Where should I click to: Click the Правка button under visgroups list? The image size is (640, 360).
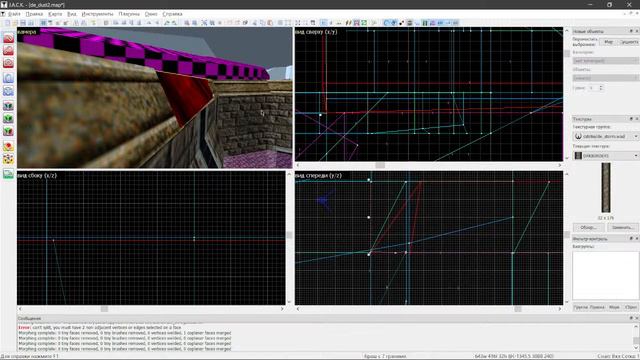(x=597, y=307)
